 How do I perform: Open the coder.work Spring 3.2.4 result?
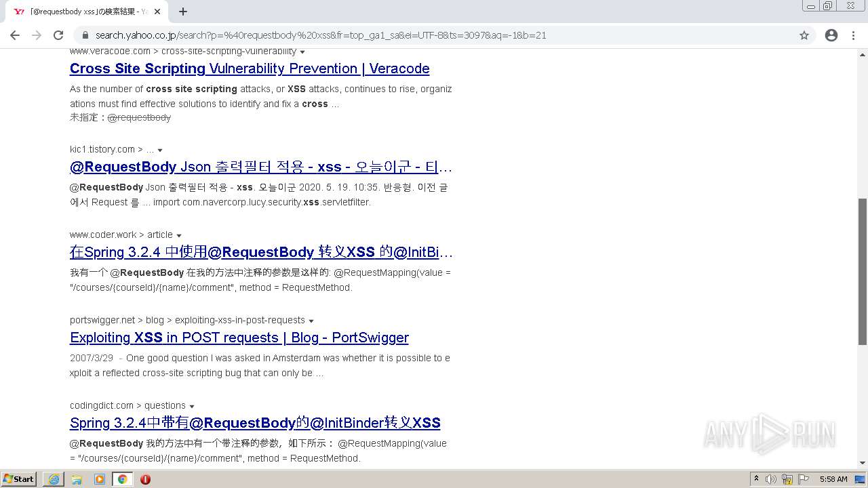pos(261,252)
